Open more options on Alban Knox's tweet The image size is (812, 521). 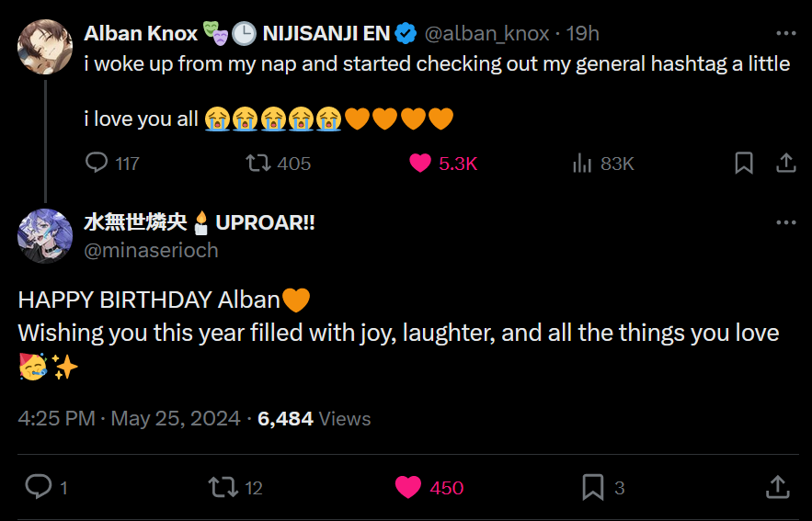786,34
